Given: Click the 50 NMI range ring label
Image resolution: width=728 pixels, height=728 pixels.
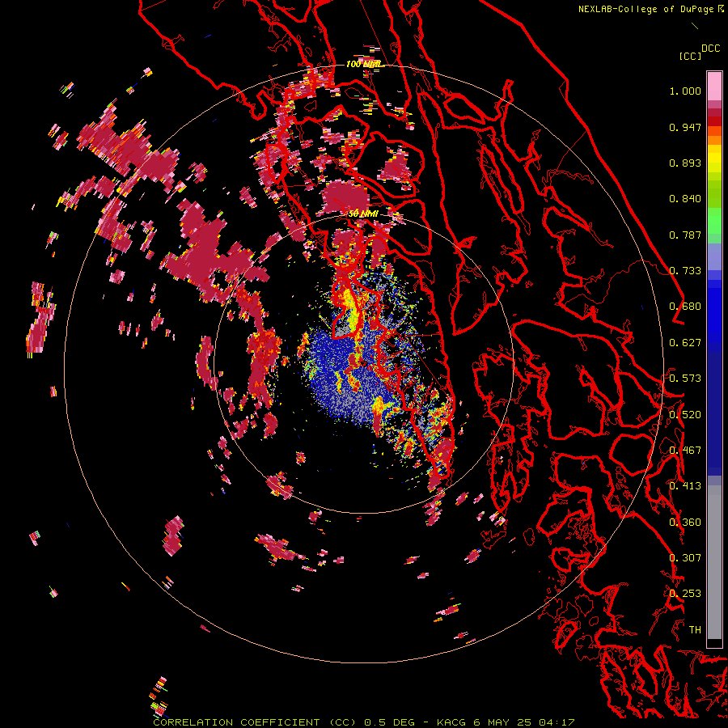Looking at the screenshot, I should pos(363,214).
